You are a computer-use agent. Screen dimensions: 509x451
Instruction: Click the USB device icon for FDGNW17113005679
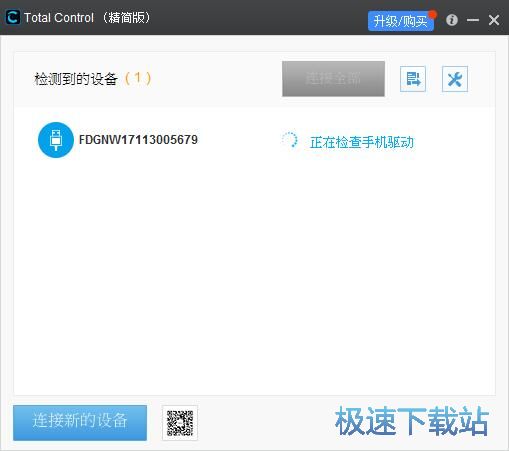point(56,140)
